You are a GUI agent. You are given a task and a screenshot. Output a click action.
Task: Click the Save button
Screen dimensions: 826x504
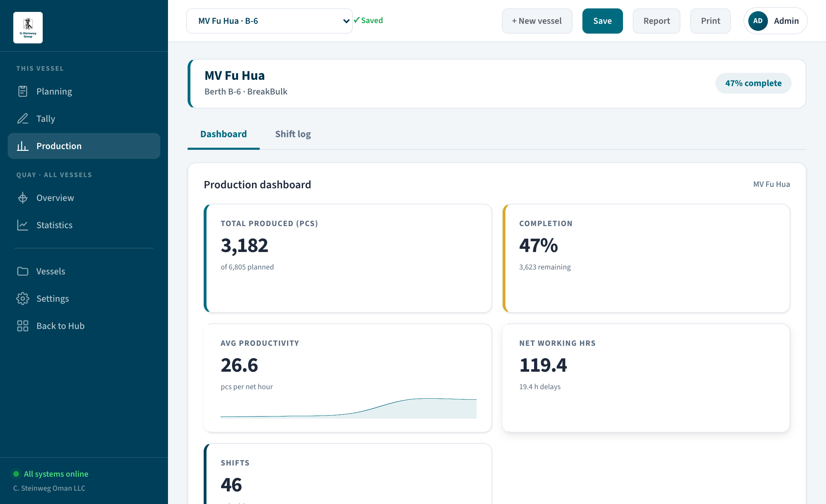[603, 21]
